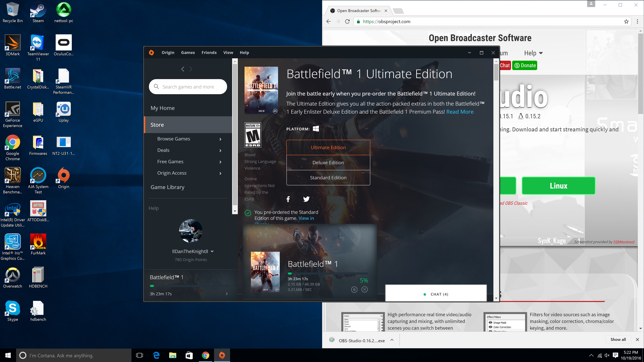Screen dimensions: 644x362
Task: Click the Read More link
Action: tap(460, 112)
